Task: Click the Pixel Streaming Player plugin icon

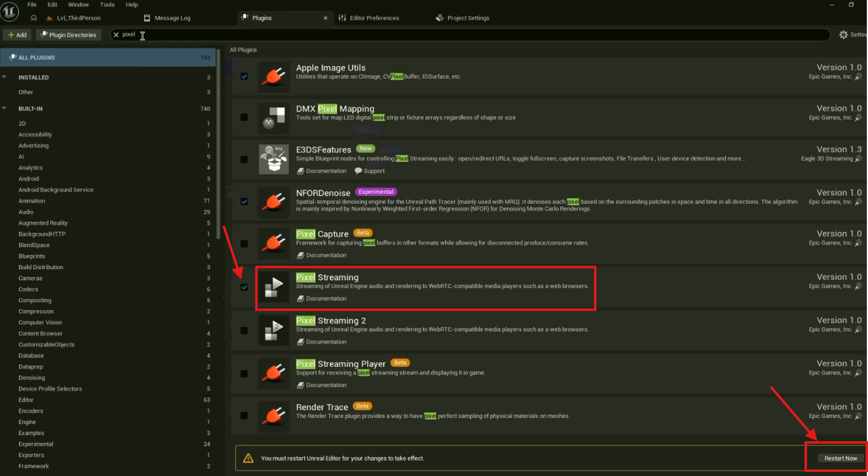Action: (274, 373)
